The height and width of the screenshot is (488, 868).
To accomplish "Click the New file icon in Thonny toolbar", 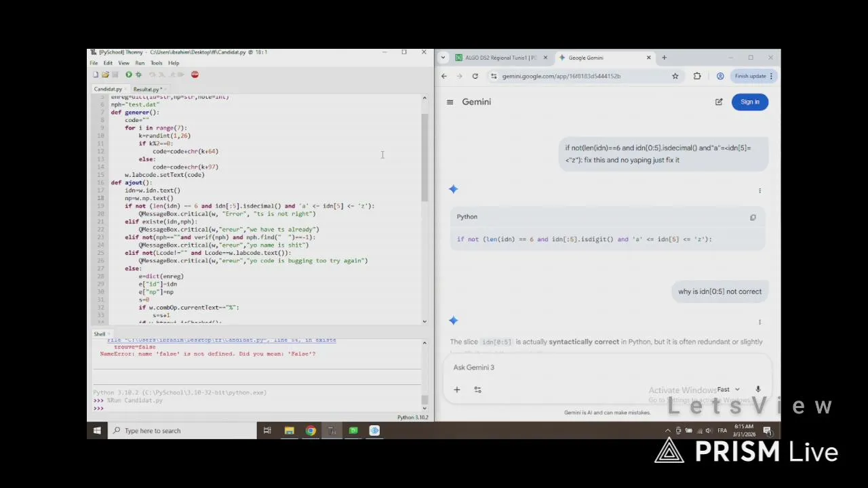I will coord(96,75).
